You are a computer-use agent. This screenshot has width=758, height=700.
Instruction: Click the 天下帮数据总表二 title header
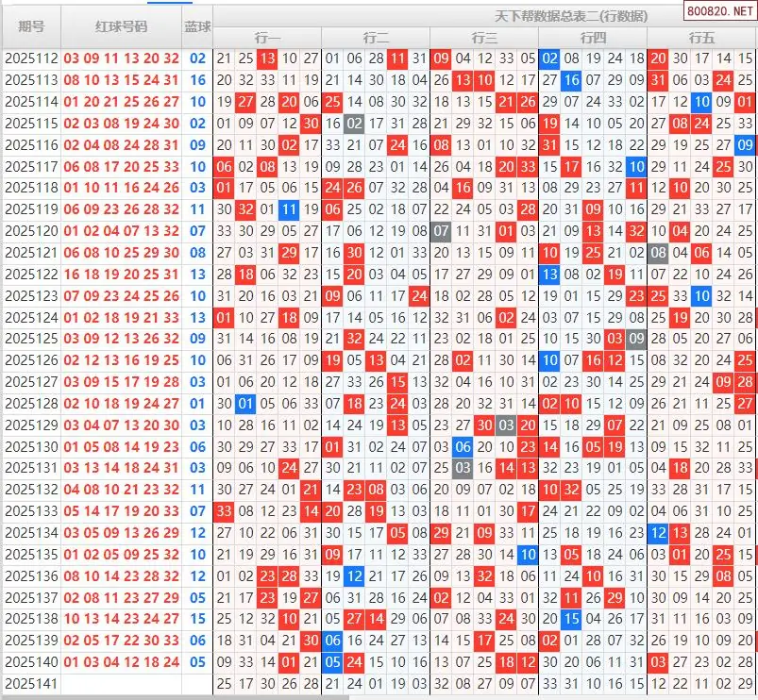pos(571,16)
